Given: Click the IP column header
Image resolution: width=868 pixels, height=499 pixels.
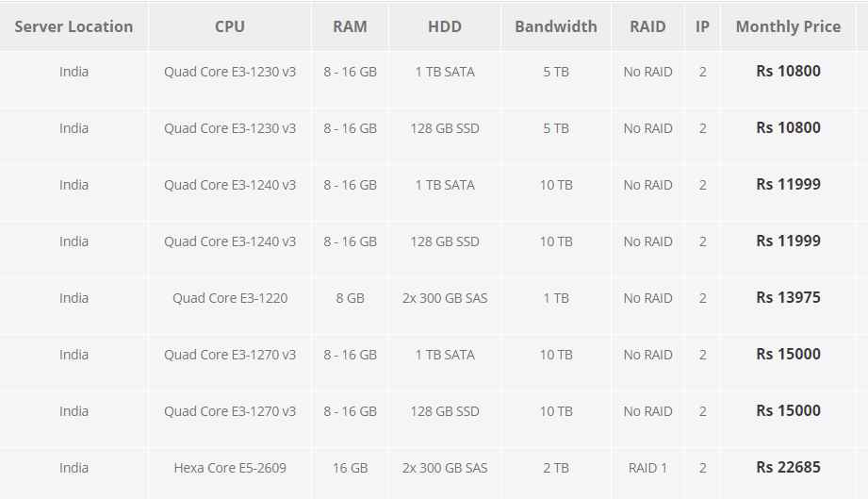Looking at the screenshot, I should pos(702,26).
